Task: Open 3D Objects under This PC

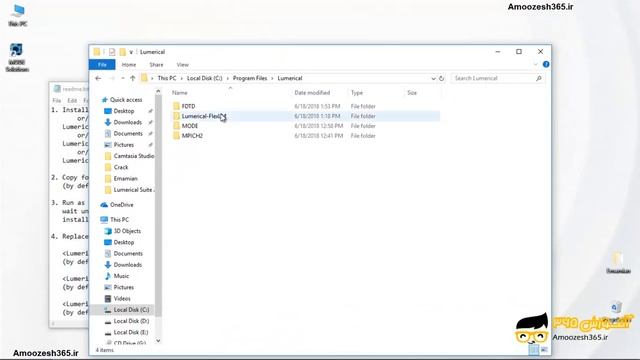Action: pyautogui.click(x=127, y=231)
